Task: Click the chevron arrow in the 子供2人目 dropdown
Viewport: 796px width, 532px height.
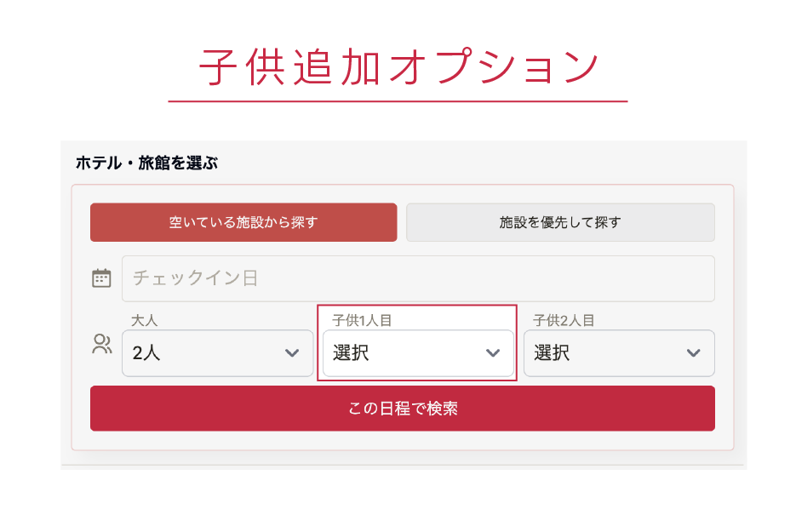Action: coord(694,353)
